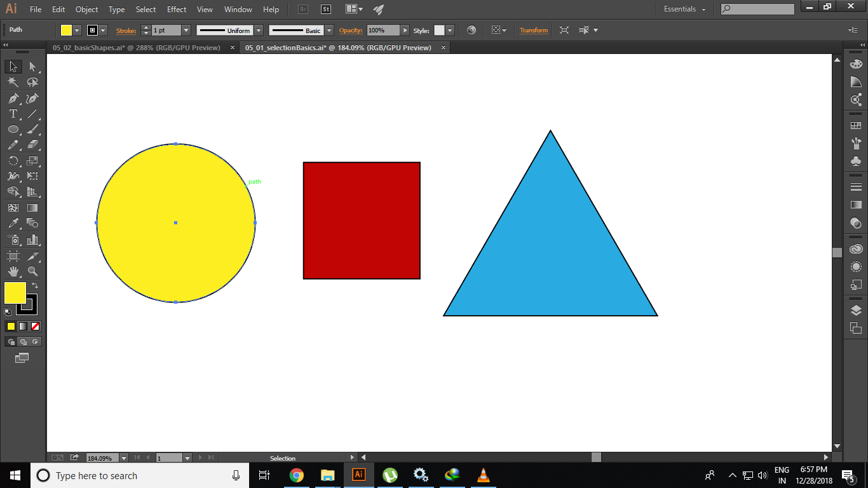Open fill color dropdown in control bar
868x488 pixels.
coord(77,30)
